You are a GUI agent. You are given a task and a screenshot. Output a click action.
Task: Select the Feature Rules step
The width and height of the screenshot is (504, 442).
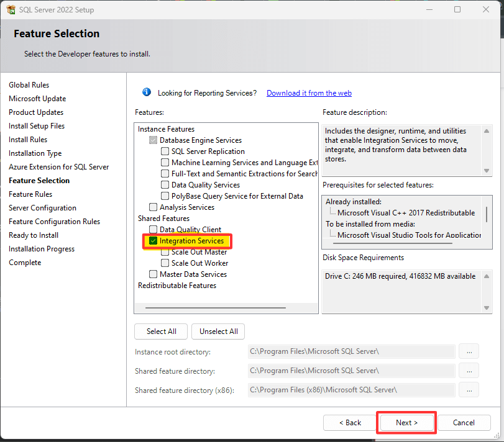pos(30,194)
